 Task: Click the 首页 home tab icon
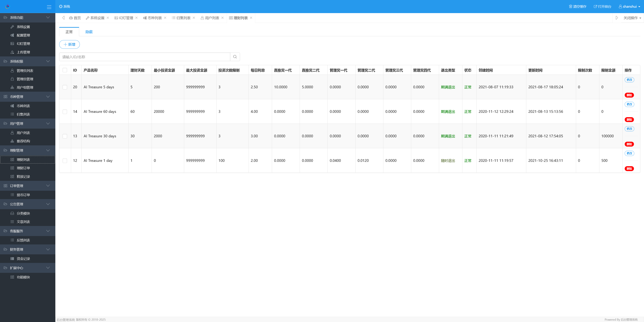click(71, 18)
